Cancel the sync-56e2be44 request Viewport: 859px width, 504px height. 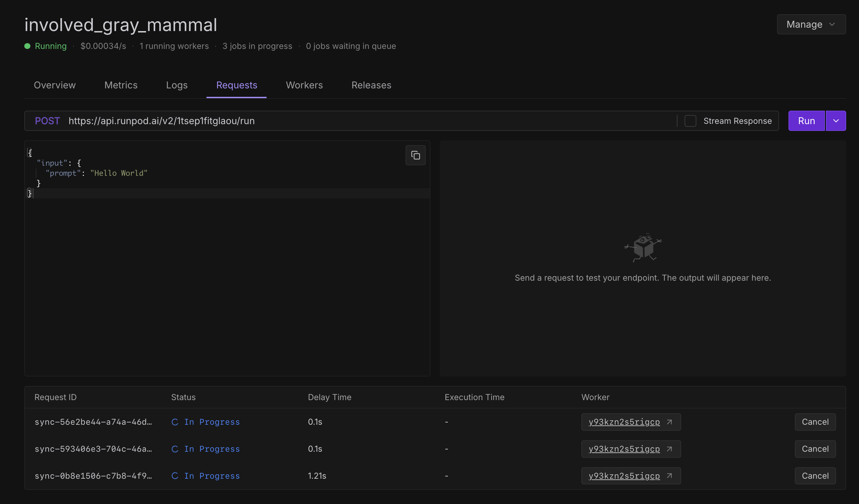[815, 422]
